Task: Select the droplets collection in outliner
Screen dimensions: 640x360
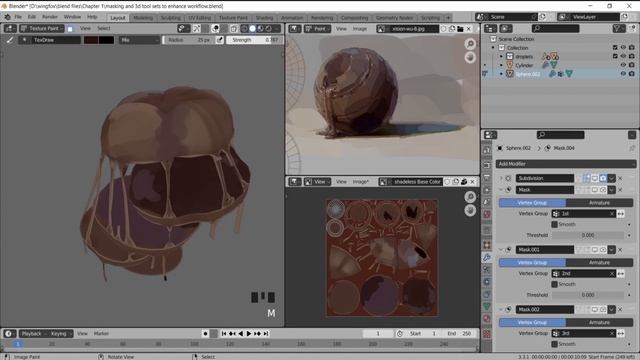Action: (x=524, y=56)
